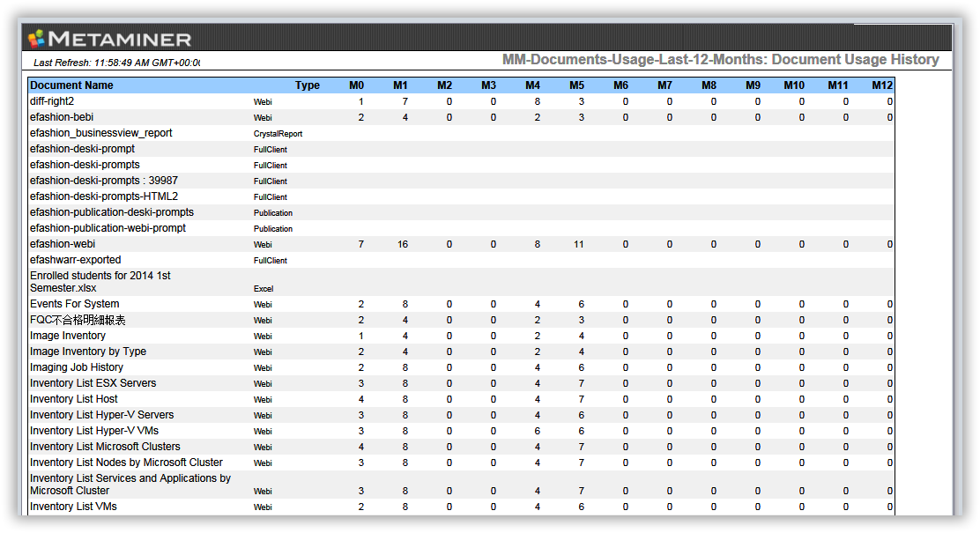
Task: Click the M10 column header
Action: point(794,85)
